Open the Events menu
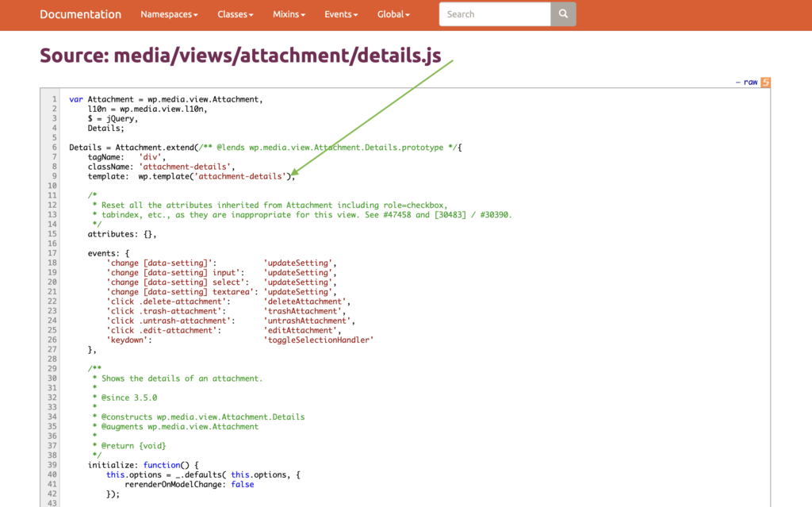Image resolution: width=812 pixels, height=507 pixels. [x=341, y=14]
